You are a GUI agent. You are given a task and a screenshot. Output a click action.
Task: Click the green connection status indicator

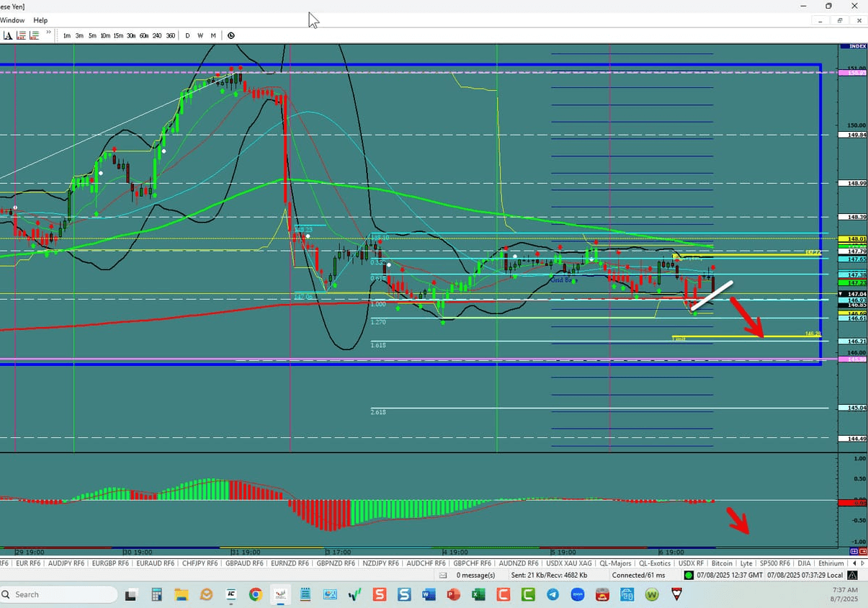coord(689,575)
